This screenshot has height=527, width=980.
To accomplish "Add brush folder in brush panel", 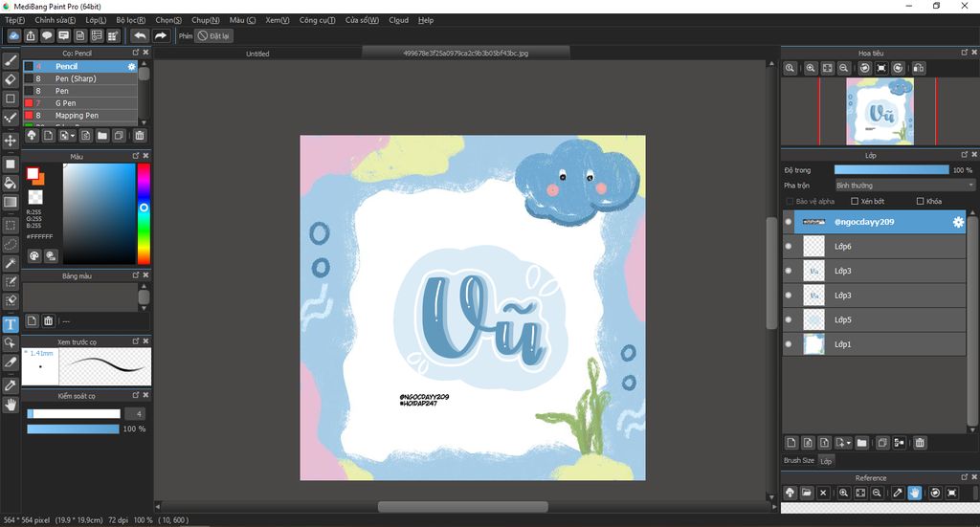I will pos(101,136).
